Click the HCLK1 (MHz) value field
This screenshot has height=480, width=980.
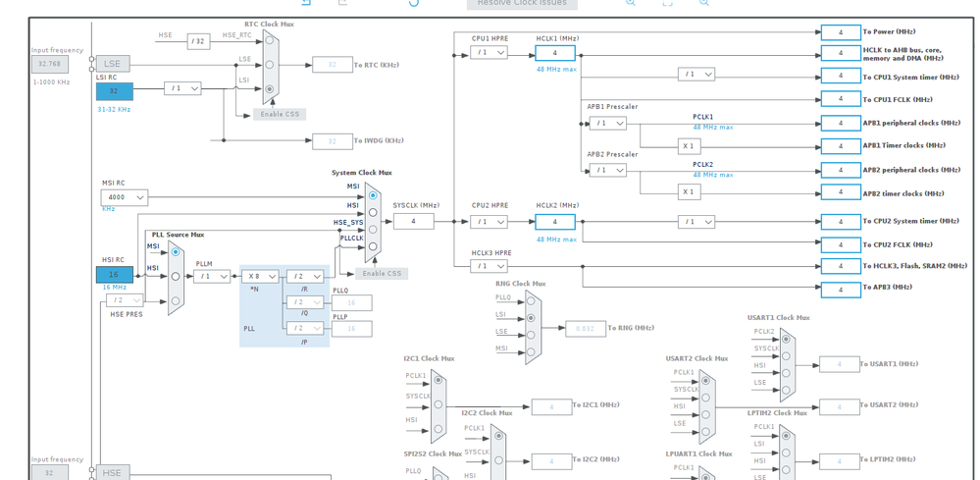(555, 53)
